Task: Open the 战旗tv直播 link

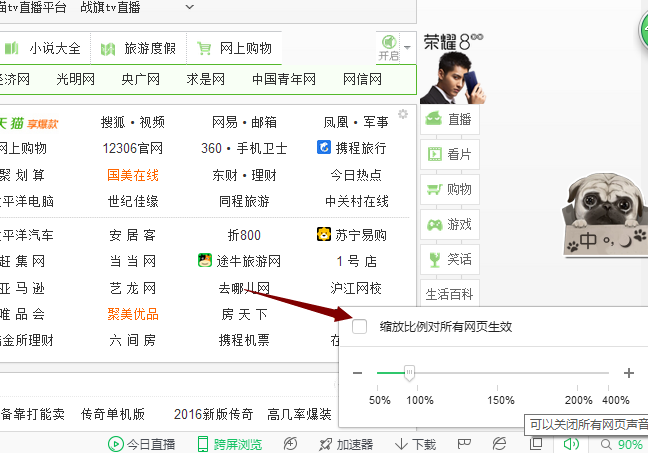Action: 110,7
